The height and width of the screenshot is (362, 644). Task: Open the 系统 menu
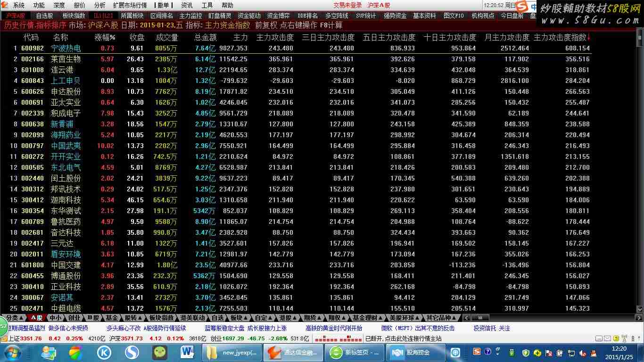pos(19,5)
